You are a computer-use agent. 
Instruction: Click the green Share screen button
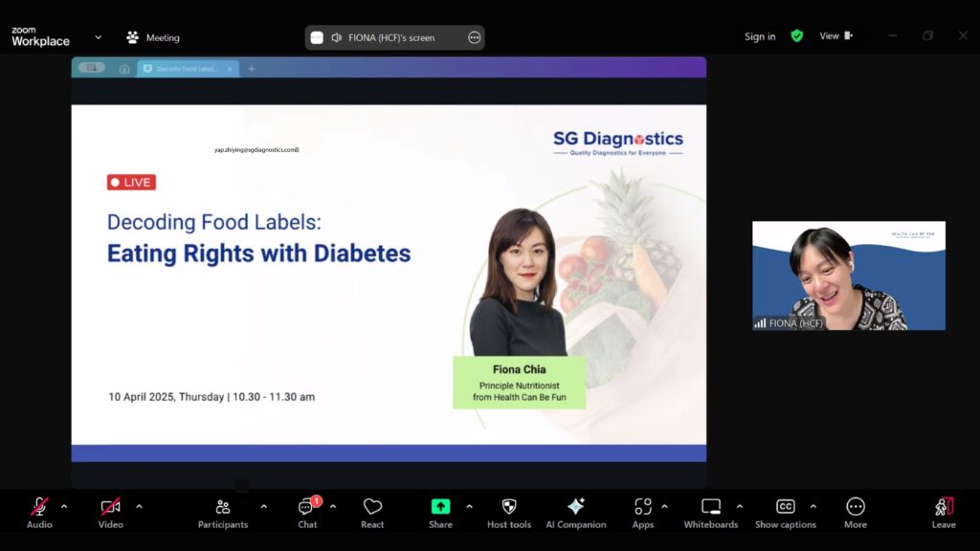coord(440,513)
